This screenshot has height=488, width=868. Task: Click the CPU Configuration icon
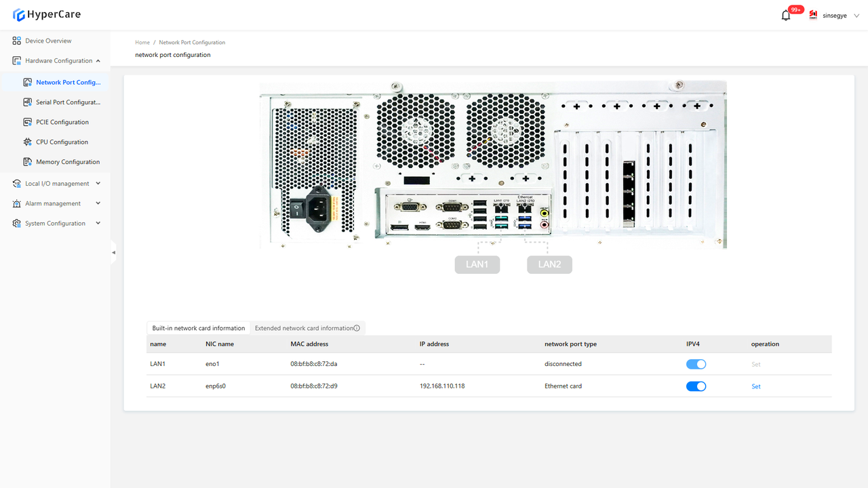coord(28,142)
